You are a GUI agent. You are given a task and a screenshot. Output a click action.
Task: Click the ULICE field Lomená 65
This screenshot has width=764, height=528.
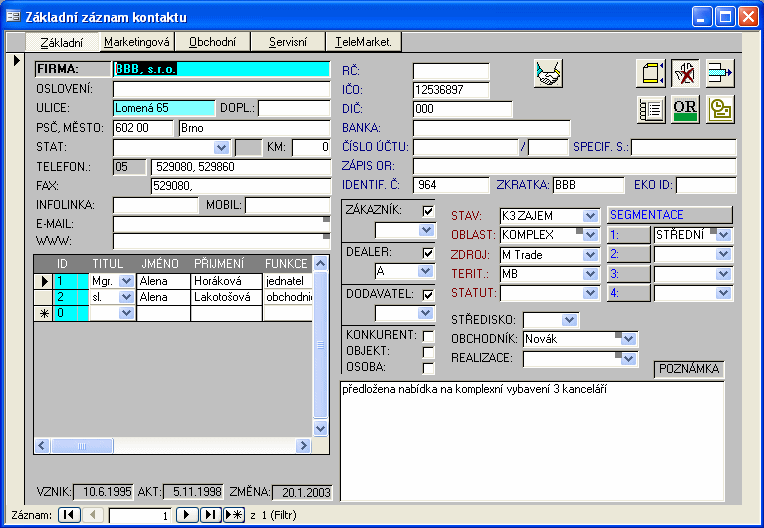(x=164, y=108)
